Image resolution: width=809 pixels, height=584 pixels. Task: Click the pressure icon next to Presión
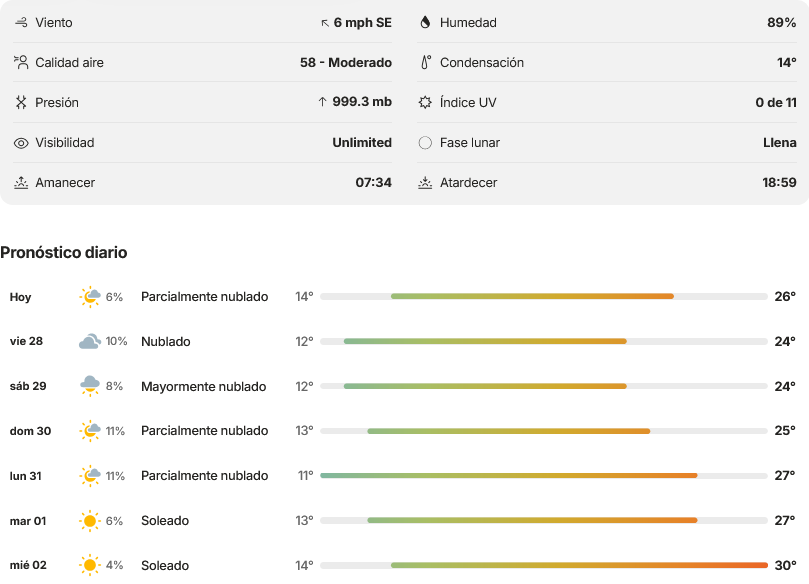21,102
